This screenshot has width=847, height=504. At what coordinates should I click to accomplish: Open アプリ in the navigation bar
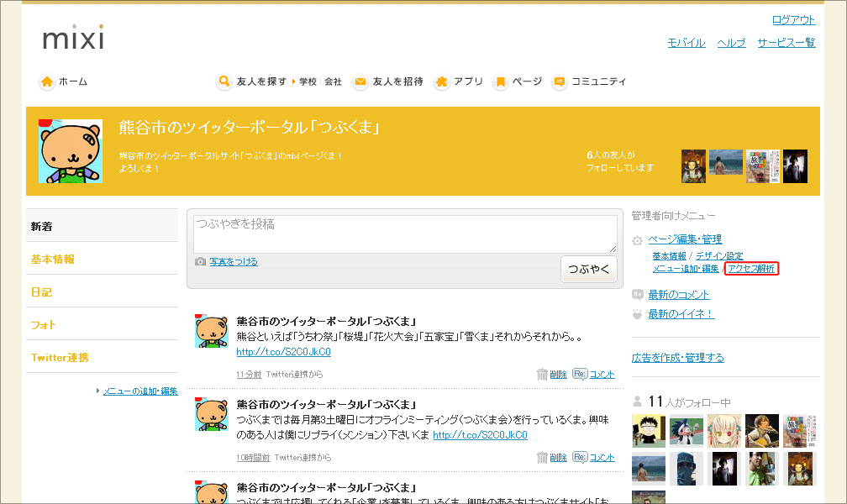468,81
